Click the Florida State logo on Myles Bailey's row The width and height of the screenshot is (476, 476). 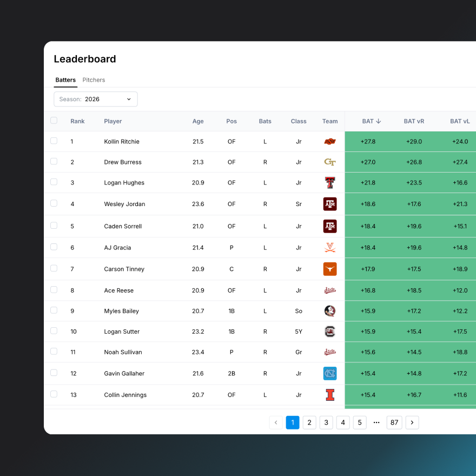click(x=330, y=312)
